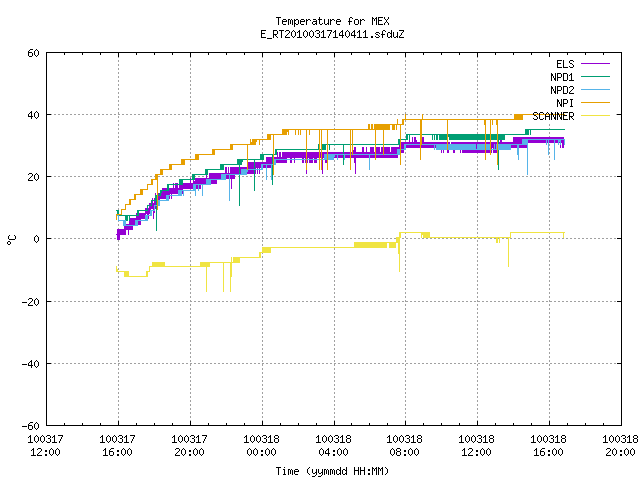Image resolution: width=640 pixels, height=480 pixels.
Task: Click the purple ELS legend line sample
Action: click(x=595, y=64)
